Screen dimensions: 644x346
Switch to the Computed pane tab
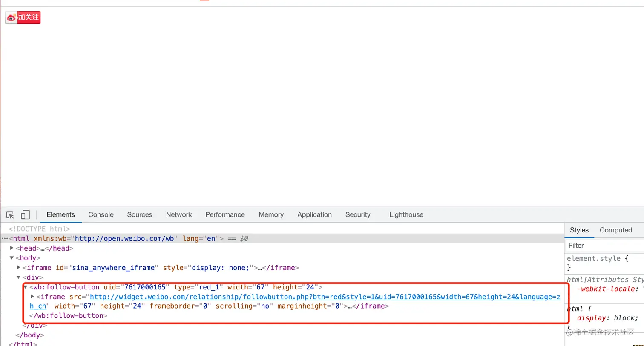pos(616,230)
